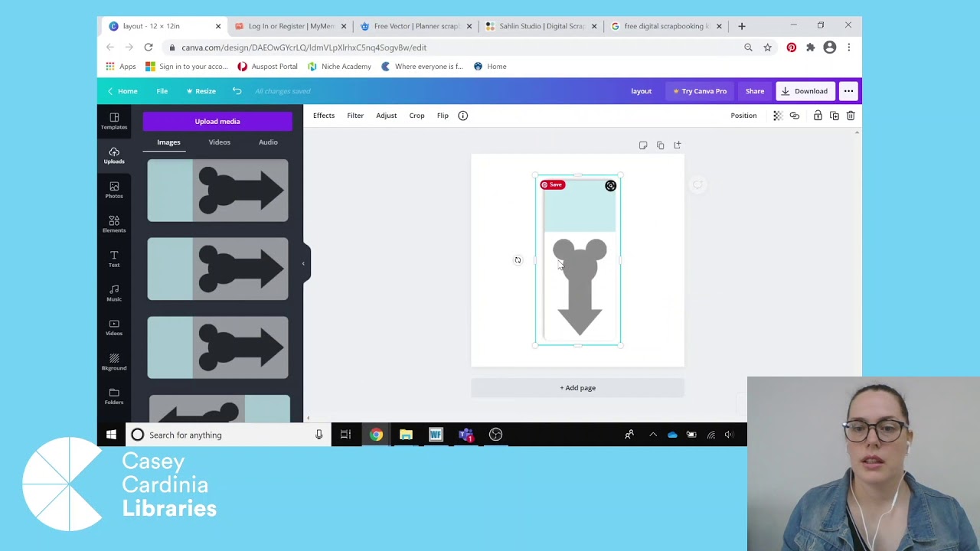Image resolution: width=980 pixels, height=551 pixels.
Task: Add a new page using page icon
Action: [678, 145]
